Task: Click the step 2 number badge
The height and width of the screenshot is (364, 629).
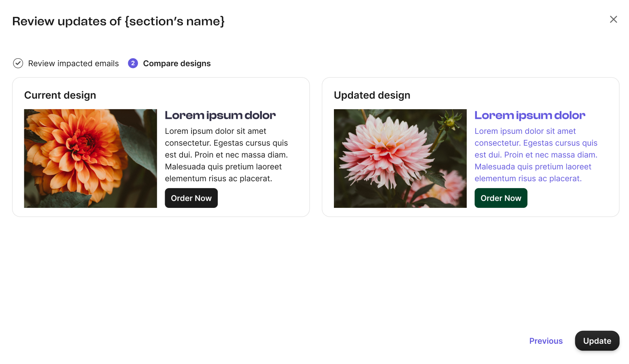Action: click(133, 63)
